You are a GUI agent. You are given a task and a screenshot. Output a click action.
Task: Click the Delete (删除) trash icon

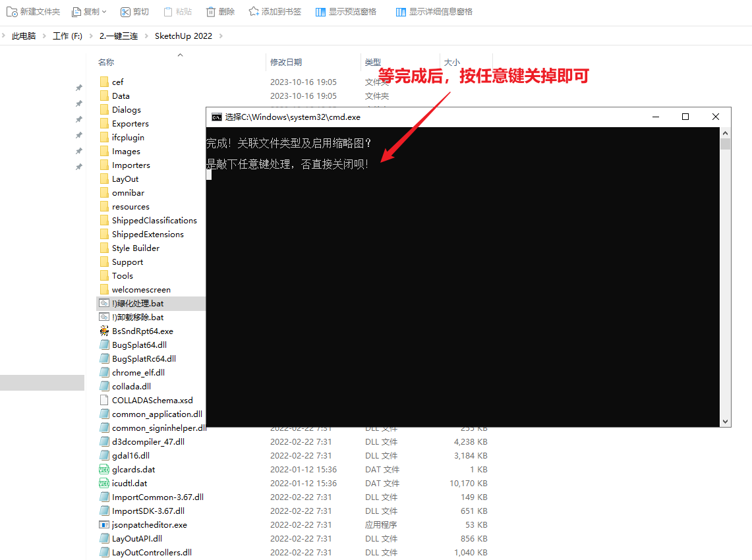click(x=210, y=12)
